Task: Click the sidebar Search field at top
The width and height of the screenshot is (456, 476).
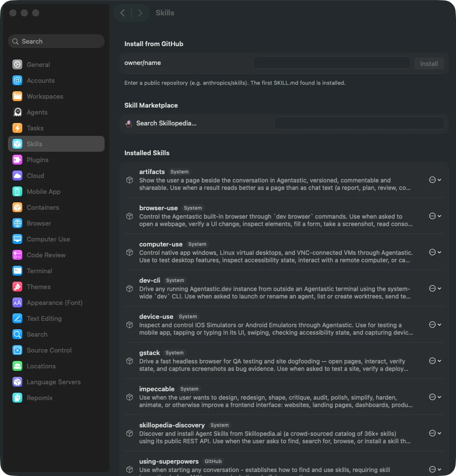Action: (56, 41)
